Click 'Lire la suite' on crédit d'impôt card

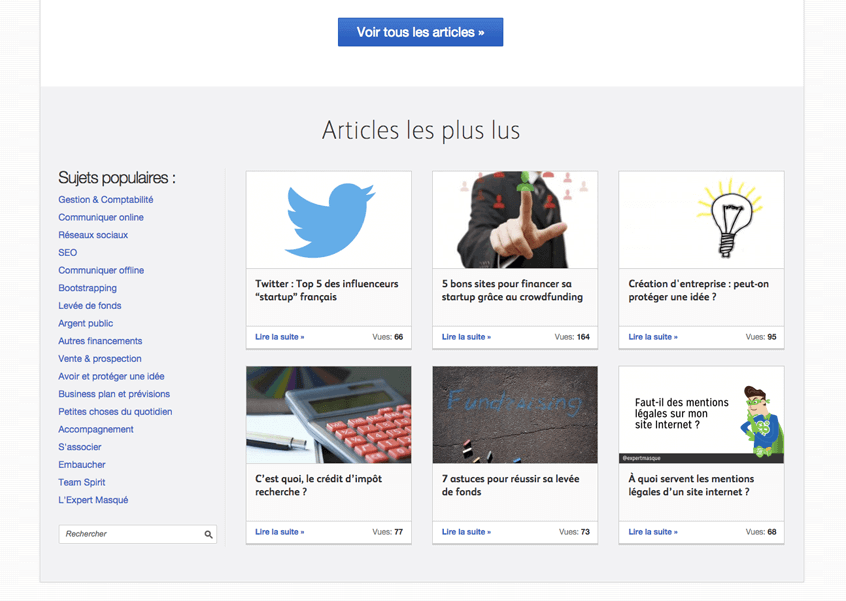[x=279, y=532]
